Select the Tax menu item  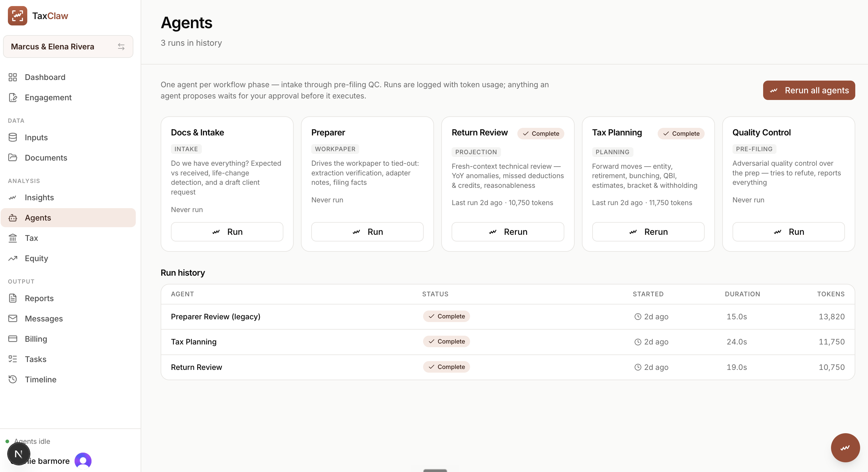pyautogui.click(x=68, y=238)
